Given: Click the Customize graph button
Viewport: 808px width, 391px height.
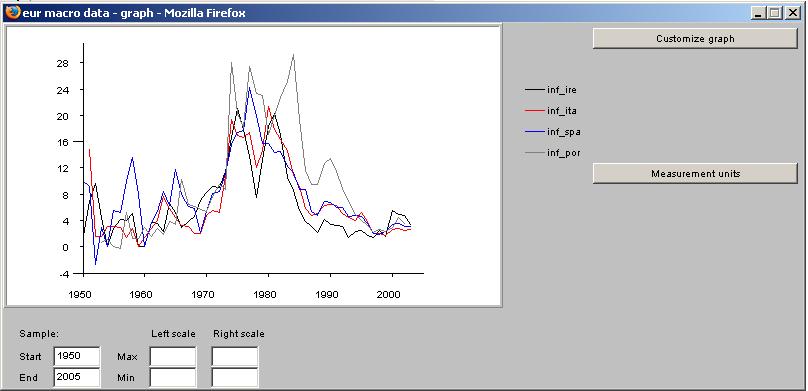Looking at the screenshot, I should (695, 39).
